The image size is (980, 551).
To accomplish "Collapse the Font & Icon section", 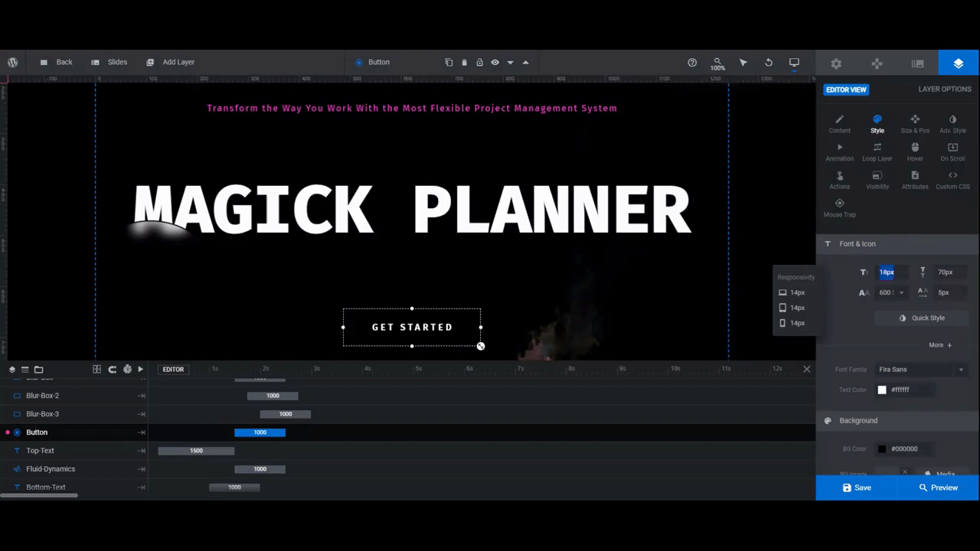I will click(x=897, y=244).
